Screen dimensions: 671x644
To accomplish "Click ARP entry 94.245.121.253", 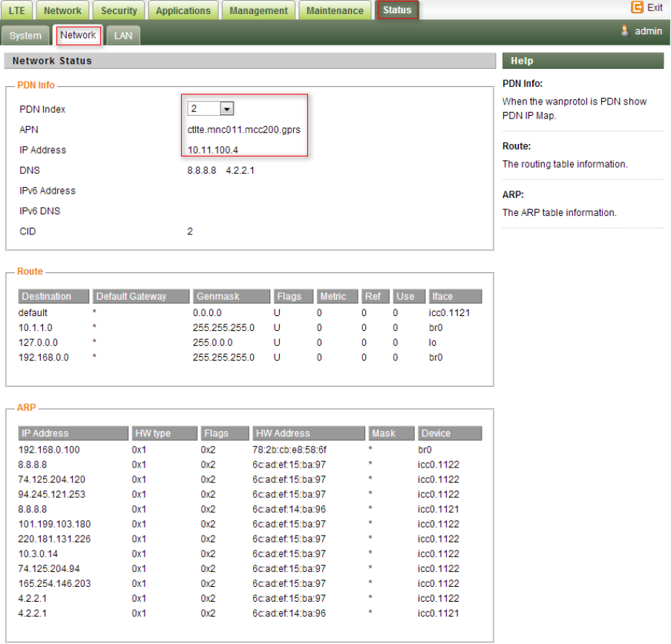I will pyautogui.click(x=52, y=494).
